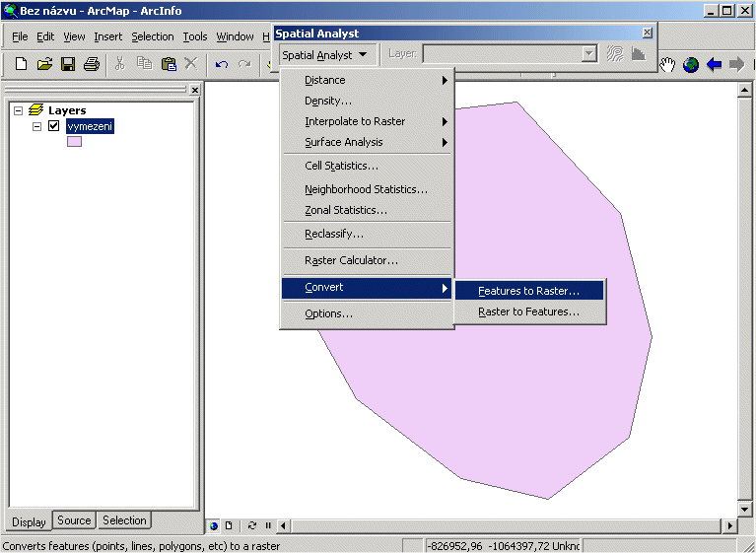Click the Print icon
The height and width of the screenshot is (553, 756).
click(x=91, y=64)
